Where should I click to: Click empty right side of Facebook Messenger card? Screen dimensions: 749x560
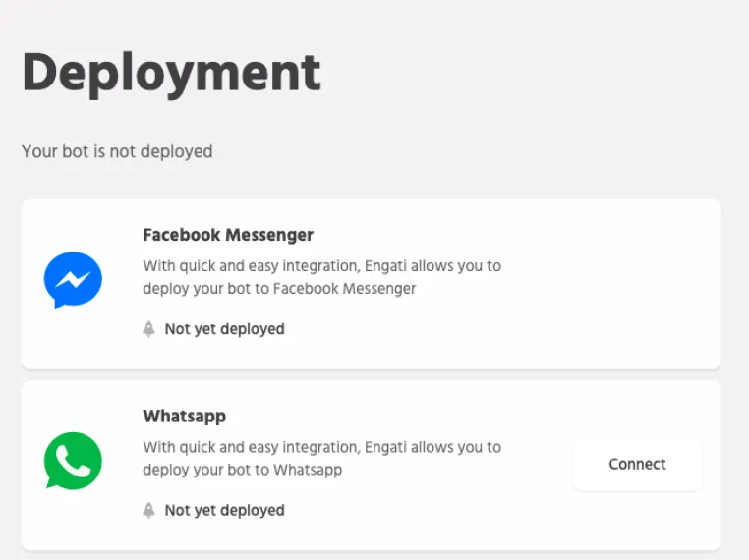pyautogui.click(x=629, y=285)
